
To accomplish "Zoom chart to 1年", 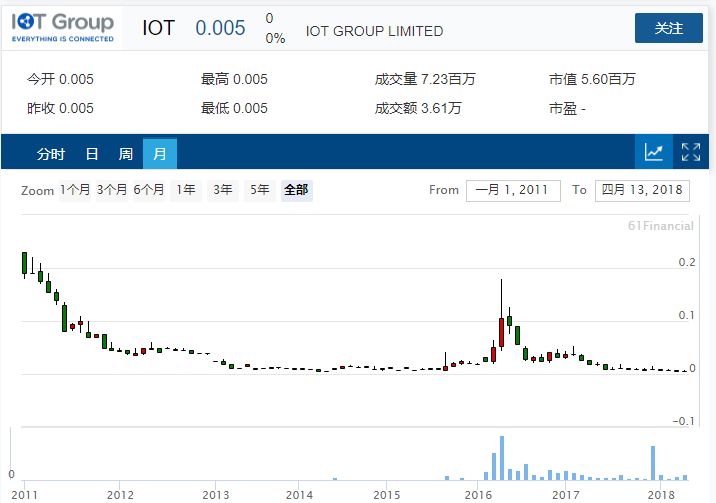I will (186, 189).
